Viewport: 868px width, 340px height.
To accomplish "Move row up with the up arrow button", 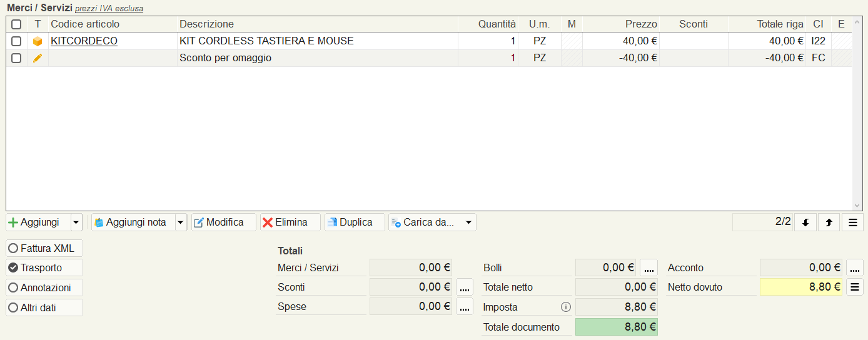I will click(x=829, y=222).
